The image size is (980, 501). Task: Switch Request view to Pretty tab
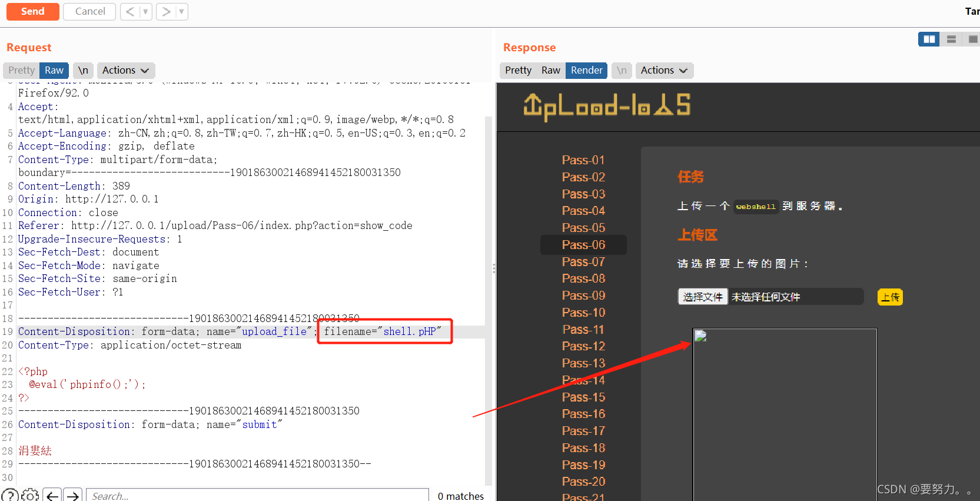click(22, 71)
